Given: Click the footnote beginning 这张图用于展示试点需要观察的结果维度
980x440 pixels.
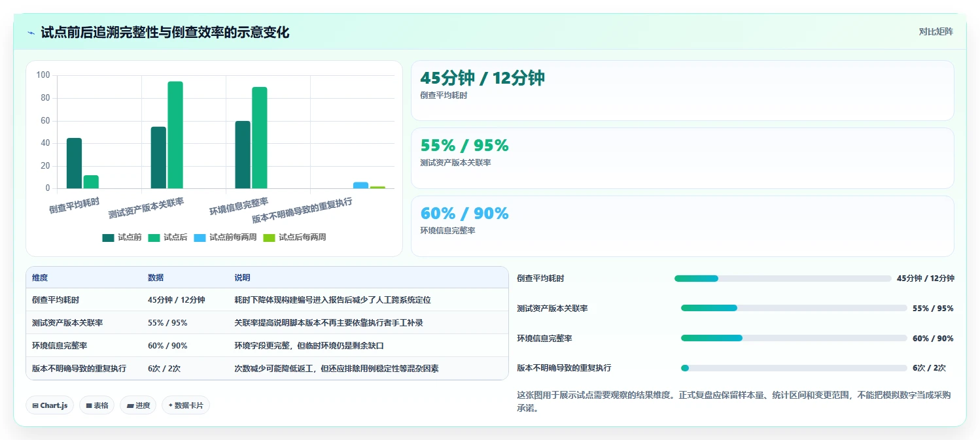Looking at the screenshot, I should 733,402.
